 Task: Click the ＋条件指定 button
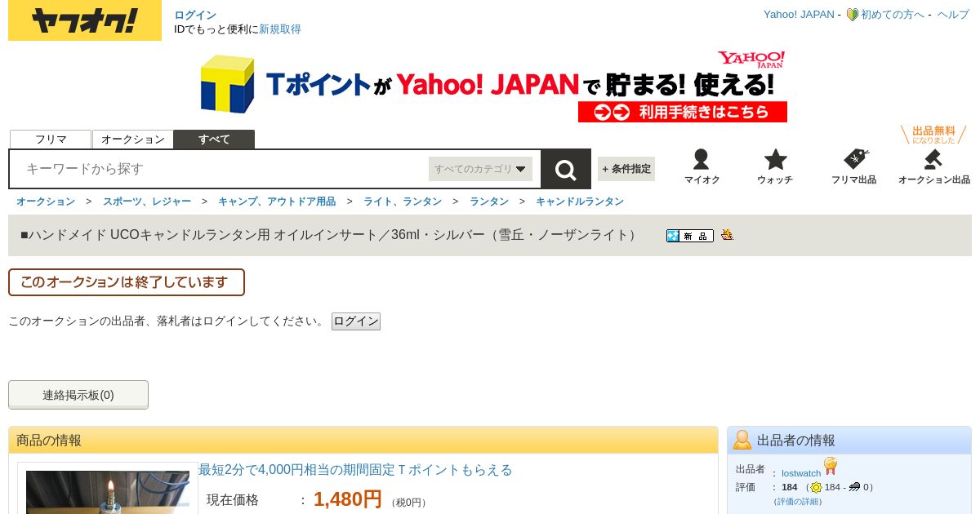626,169
